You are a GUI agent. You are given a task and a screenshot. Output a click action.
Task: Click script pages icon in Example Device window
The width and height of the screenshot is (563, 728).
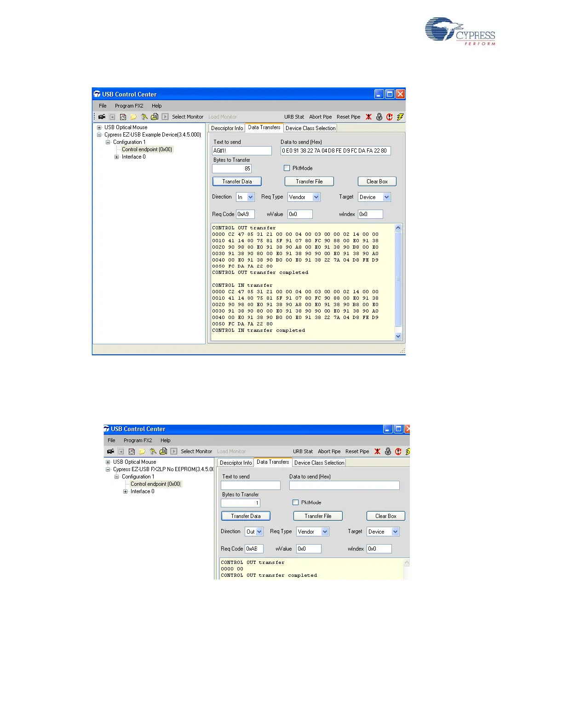(x=155, y=117)
